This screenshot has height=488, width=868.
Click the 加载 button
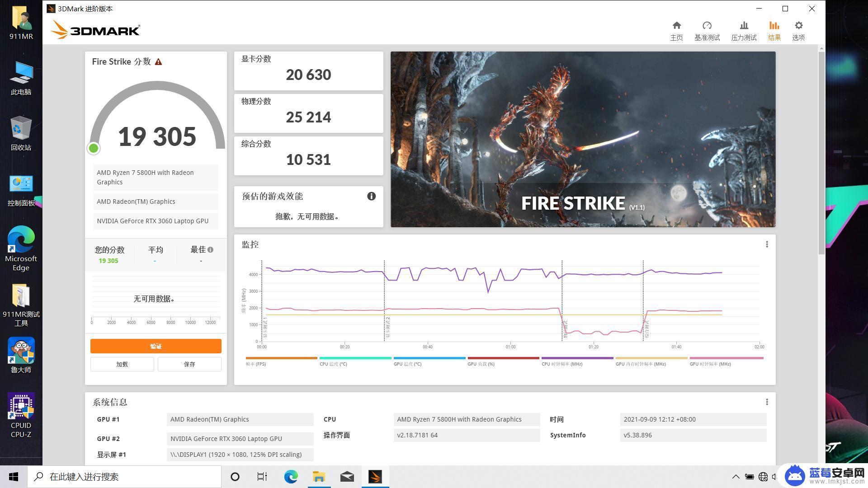coord(122,364)
